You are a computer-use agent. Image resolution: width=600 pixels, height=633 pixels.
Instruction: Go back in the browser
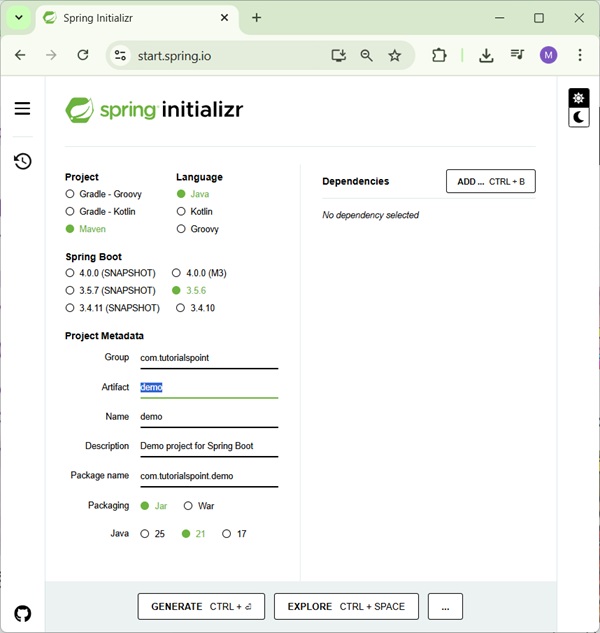20,55
